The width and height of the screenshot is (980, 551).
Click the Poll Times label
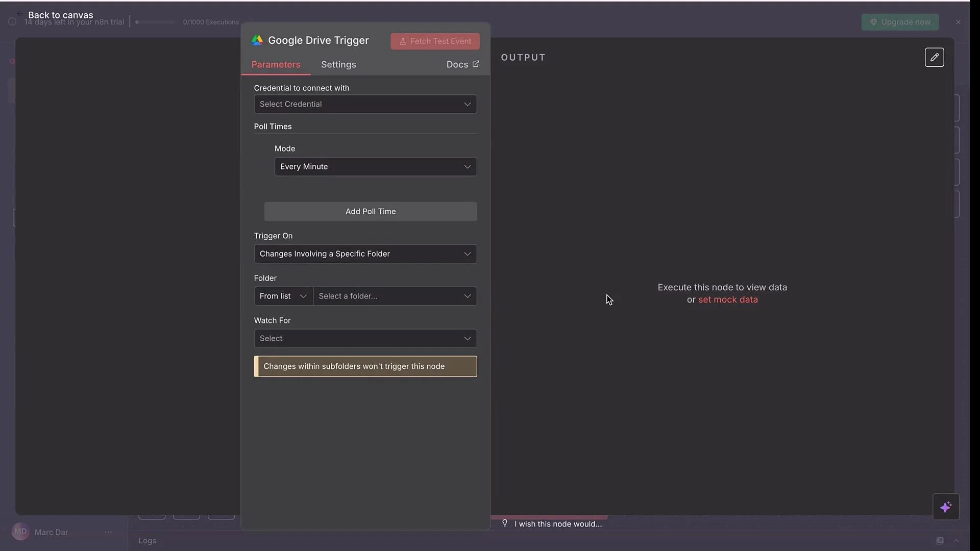click(273, 127)
